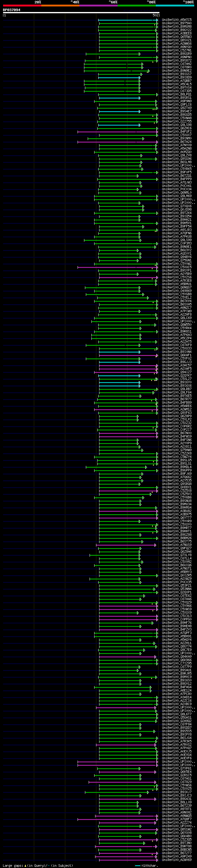197x868 pixels.
Task: Click the cyan ~100% identity legend segment
Action: click(x=175, y=6)
